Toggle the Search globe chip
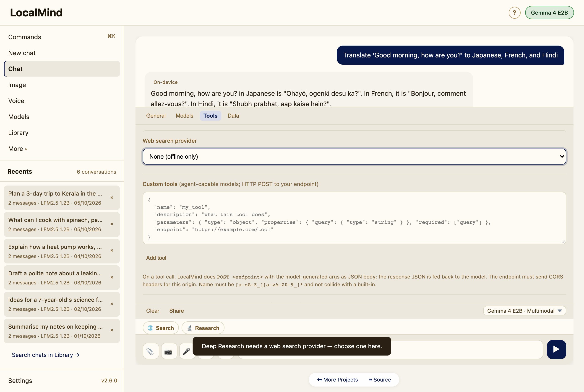Image resolution: width=584 pixels, height=392 pixels. (x=161, y=328)
